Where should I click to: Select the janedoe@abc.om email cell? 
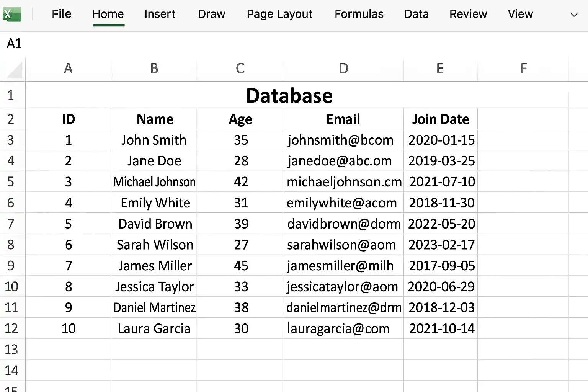pyautogui.click(x=343, y=161)
